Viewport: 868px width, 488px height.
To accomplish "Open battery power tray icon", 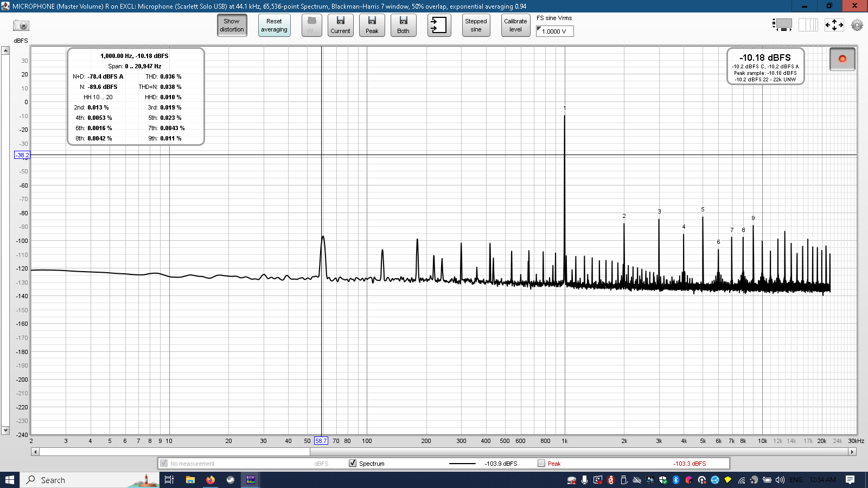I will click(767, 480).
